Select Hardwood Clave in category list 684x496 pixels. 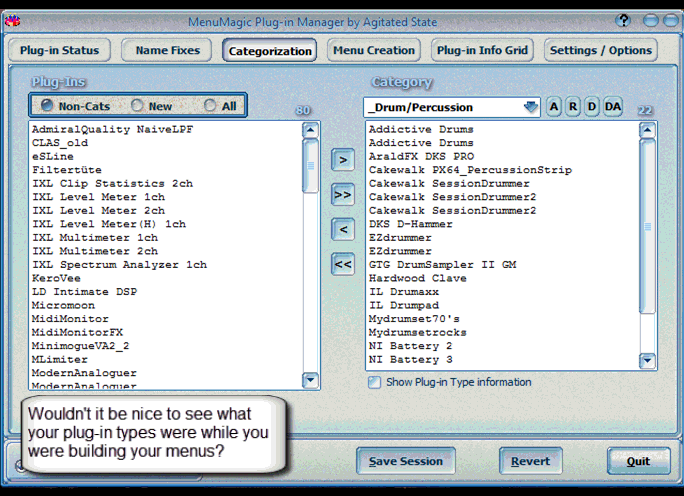coord(417,278)
